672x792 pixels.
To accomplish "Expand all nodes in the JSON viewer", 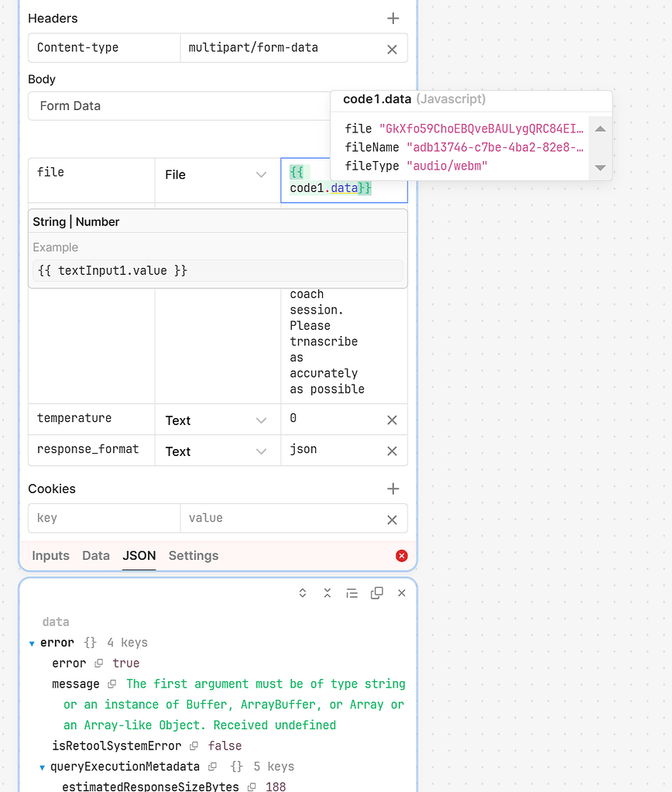I will coord(302,592).
